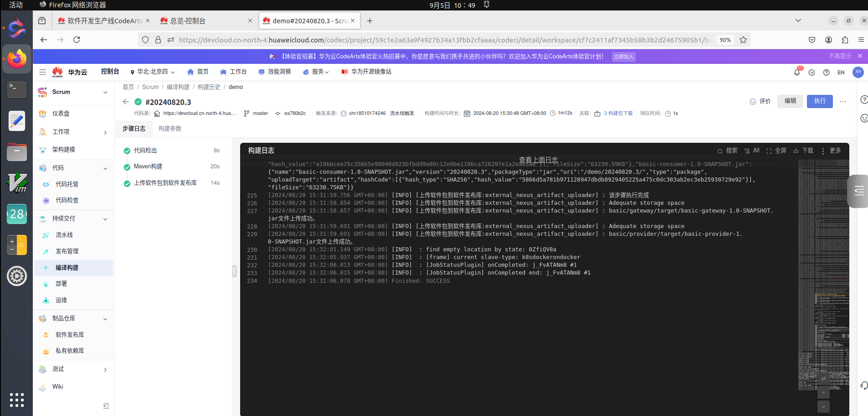868x416 pixels.
Task: Open the 更多 options in the log panel
Action: (831, 151)
